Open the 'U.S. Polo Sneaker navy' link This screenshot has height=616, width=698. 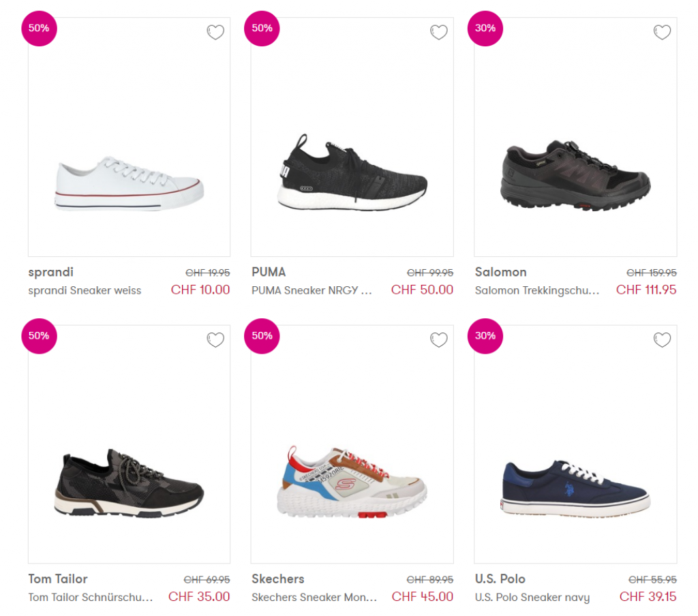[x=532, y=598]
